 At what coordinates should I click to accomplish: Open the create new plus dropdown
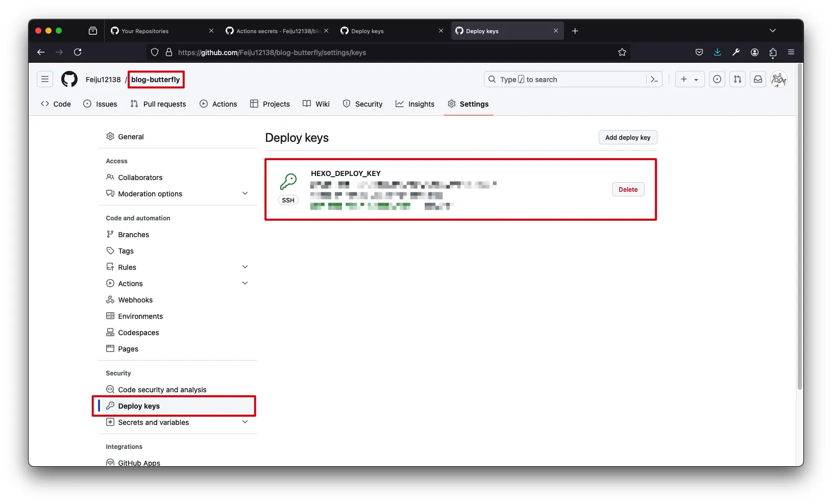690,80
